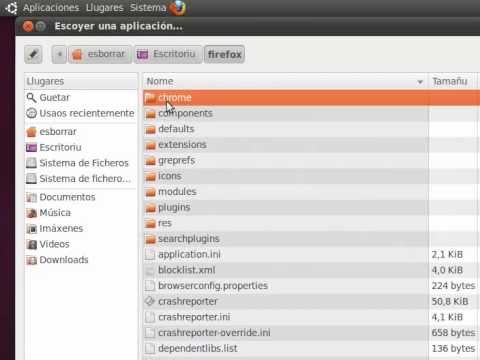The image size is (480, 360).
Task: Open Usaos recientemente in sidebar
Action: [x=81, y=113]
